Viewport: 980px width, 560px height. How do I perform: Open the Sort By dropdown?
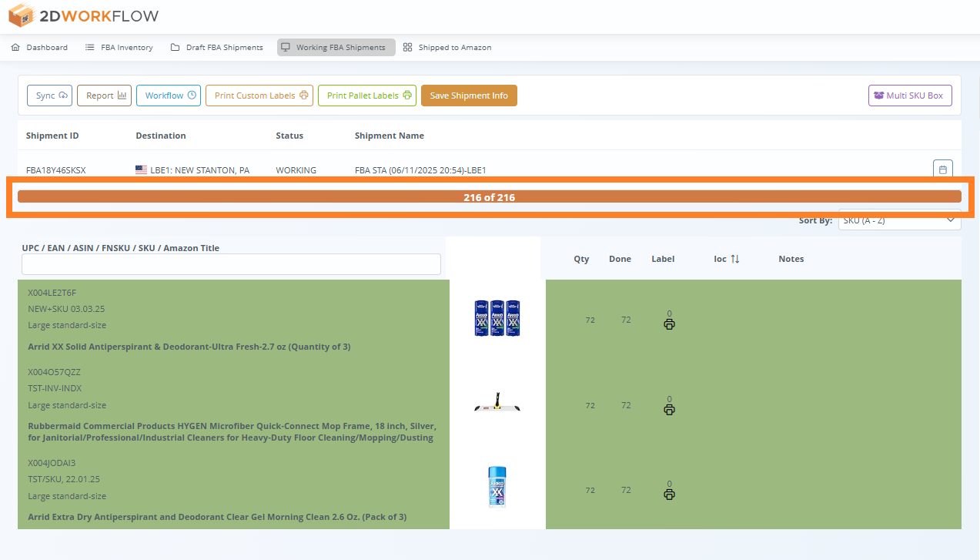pos(899,220)
